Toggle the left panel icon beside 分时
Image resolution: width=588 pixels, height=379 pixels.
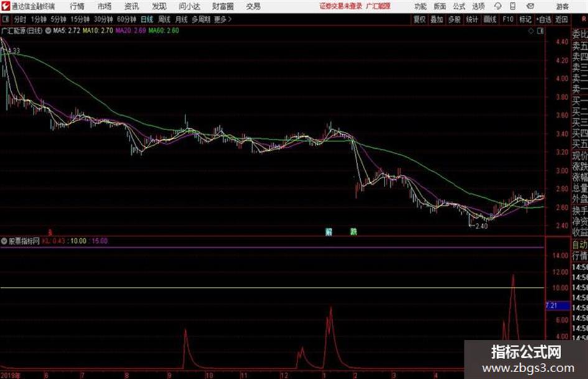pyautogui.click(x=6, y=19)
